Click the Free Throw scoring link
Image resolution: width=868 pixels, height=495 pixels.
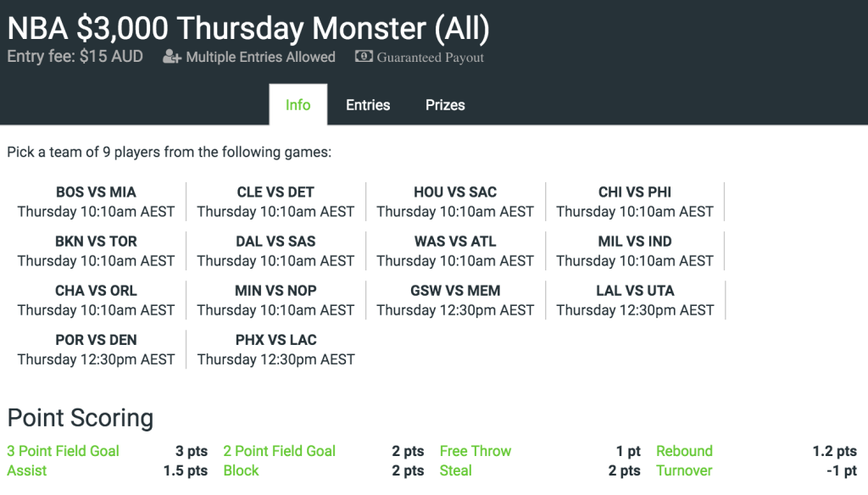coord(476,451)
